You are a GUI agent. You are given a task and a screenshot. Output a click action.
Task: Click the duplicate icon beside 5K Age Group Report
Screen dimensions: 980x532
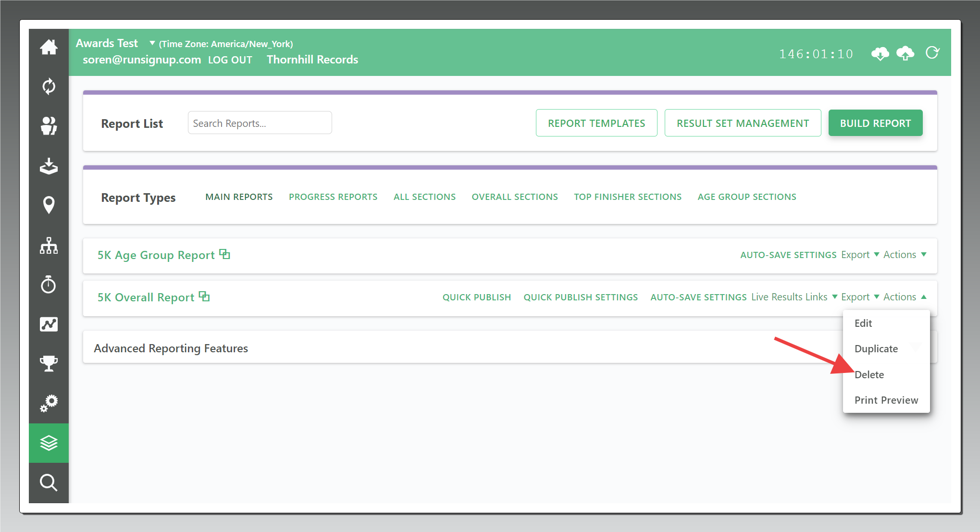click(224, 254)
